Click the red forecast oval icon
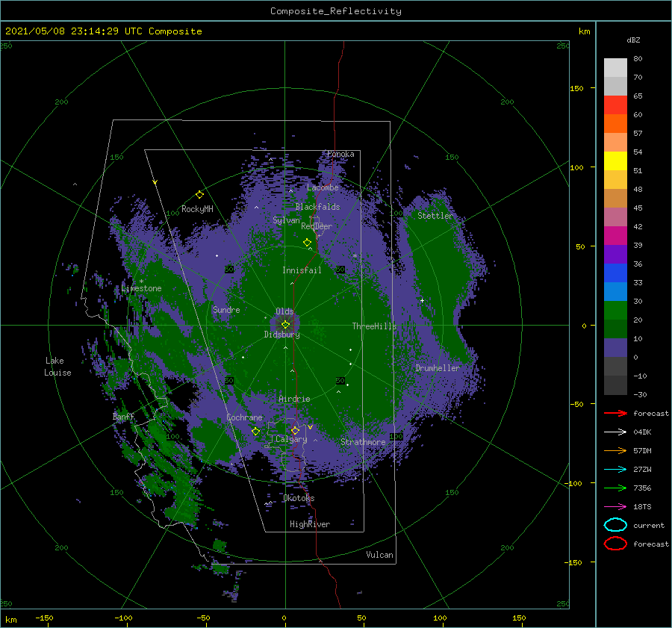The width and height of the screenshot is (672, 628). tap(615, 544)
